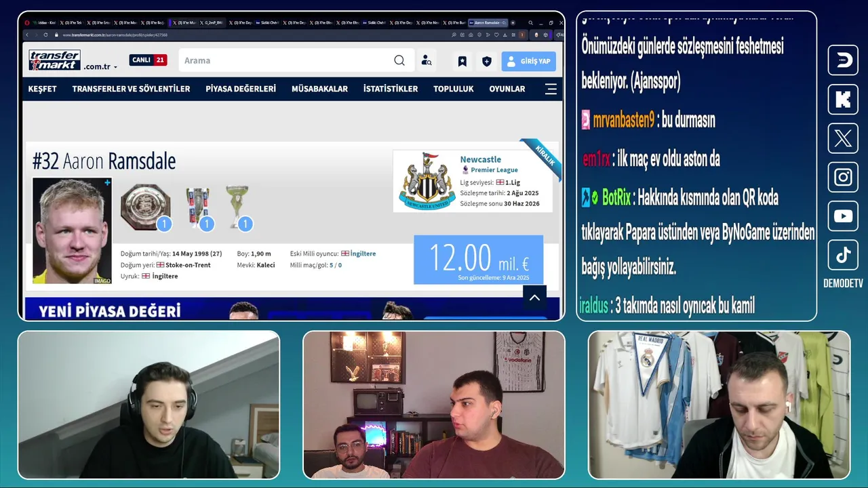
Task: Click the middle trophy cup icon
Action: point(199,207)
